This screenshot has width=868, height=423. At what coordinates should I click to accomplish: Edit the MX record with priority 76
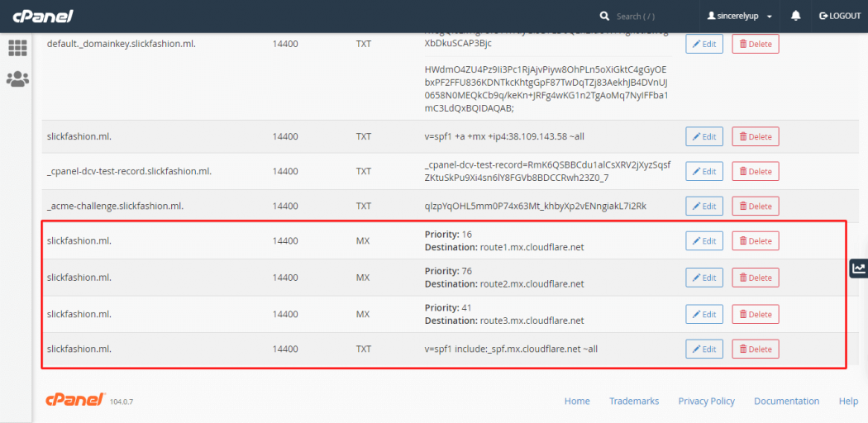(704, 278)
